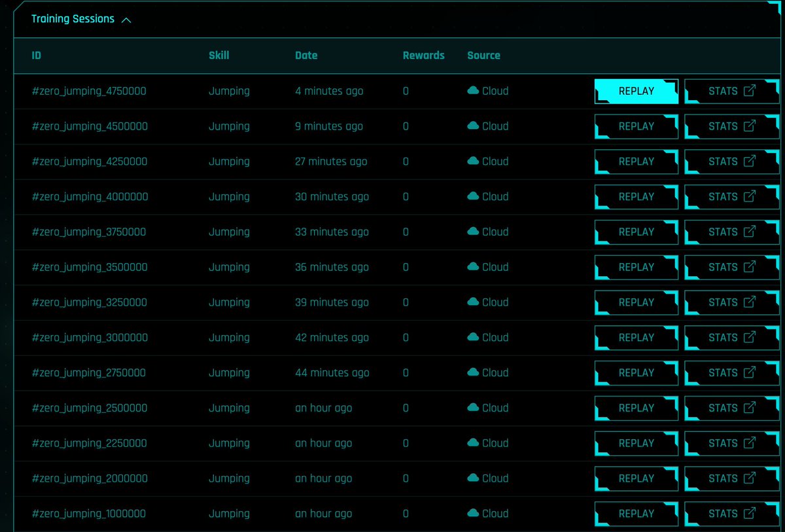Open stats for #zero_jumping_3250000
The width and height of the screenshot is (785, 532).
(731, 303)
